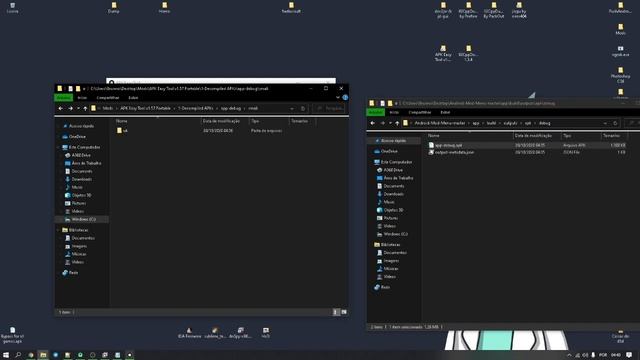Click 'Android-Mod-Menu-master' breadcrumb in debug window

pyautogui.click(x=440, y=123)
